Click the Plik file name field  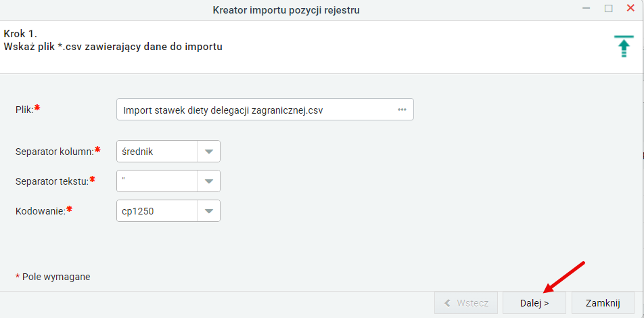click(x=265, y=110)
